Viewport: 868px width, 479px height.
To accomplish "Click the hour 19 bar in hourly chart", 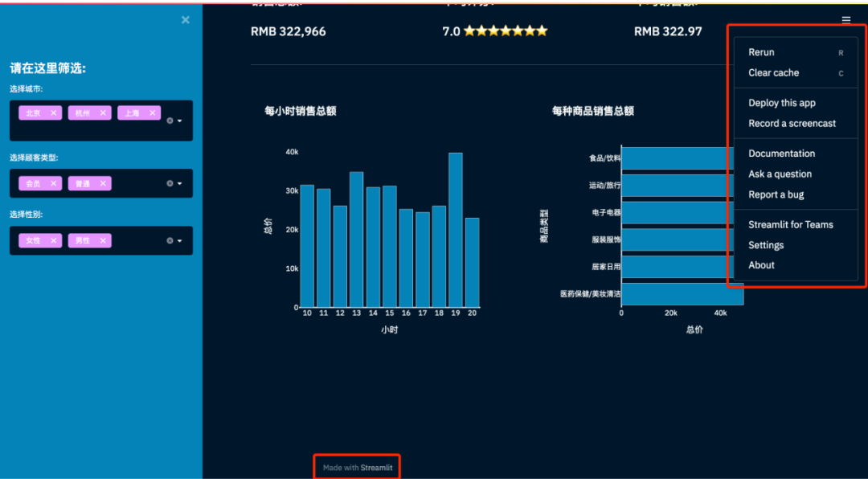I will coord(456,230).
